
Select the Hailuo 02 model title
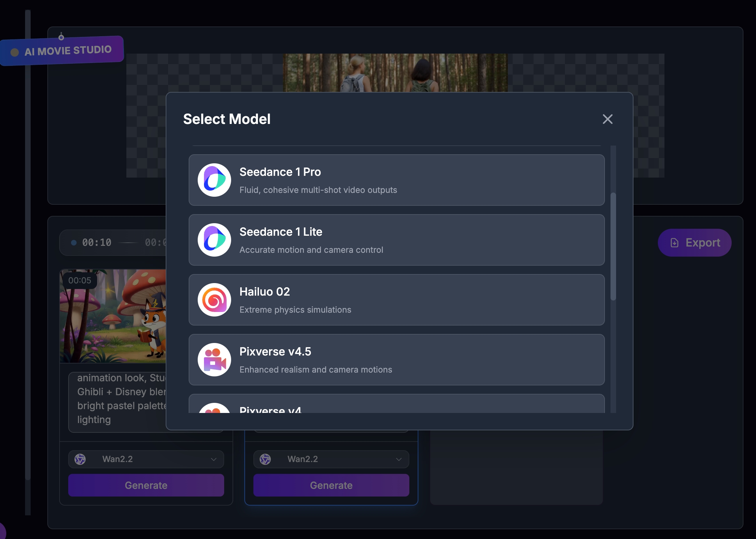[265, 292]
